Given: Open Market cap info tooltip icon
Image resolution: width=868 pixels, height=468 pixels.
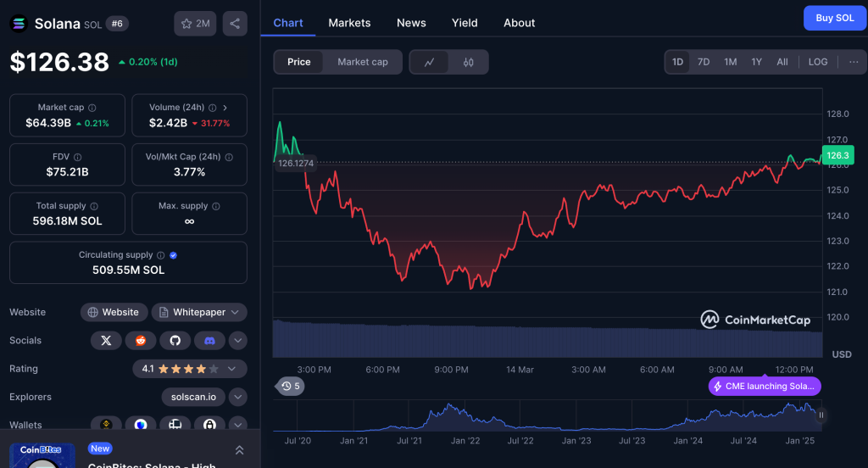Looking at the screenshot, I should pyautogui.click(x=92, y=108).
